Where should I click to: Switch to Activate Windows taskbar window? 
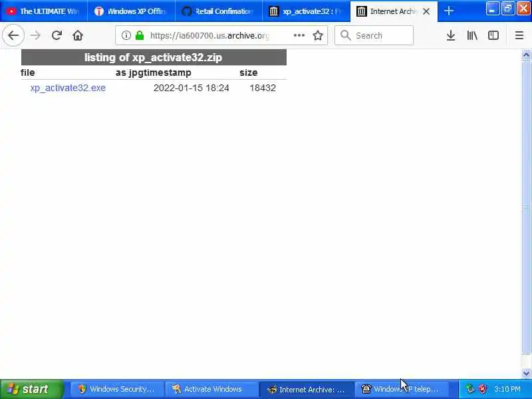[x=211, y=389]
